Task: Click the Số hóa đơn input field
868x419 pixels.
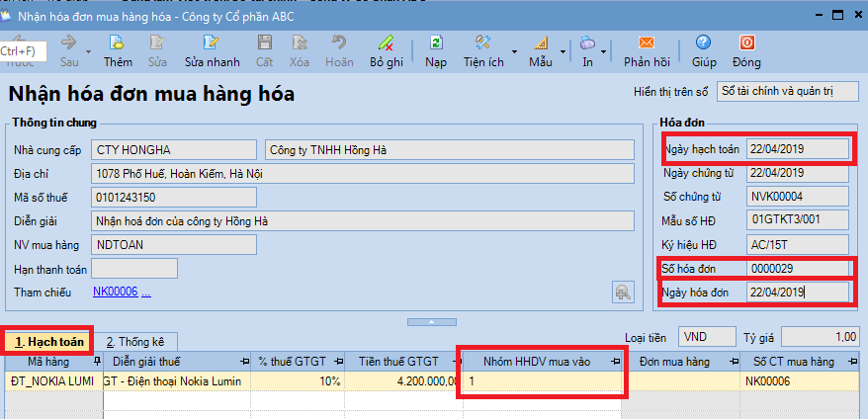Action: point(797,268)
